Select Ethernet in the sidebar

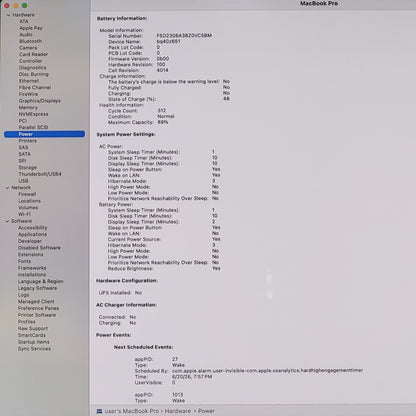pyautogui.click(x=29, y=81)
